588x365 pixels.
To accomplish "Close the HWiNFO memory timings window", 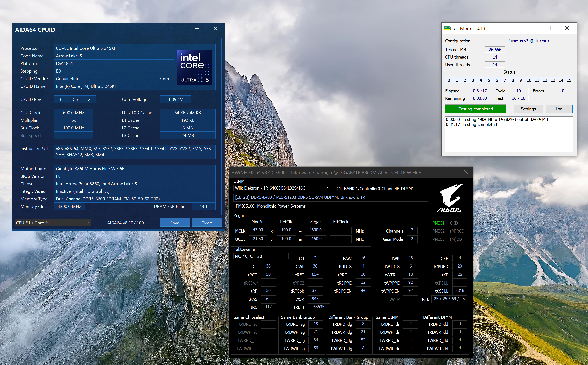I will click(x=466, y=172).
